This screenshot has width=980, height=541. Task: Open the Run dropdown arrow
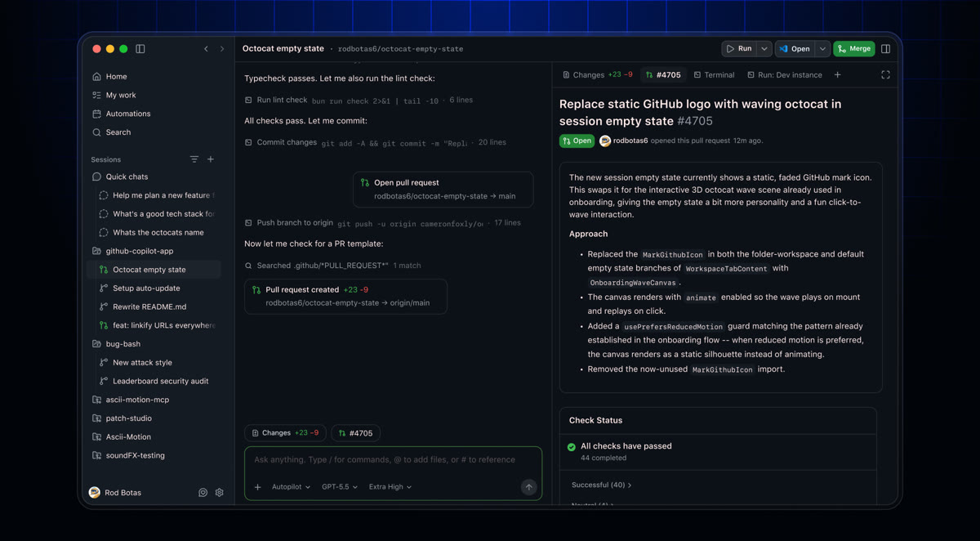(764, 49)
